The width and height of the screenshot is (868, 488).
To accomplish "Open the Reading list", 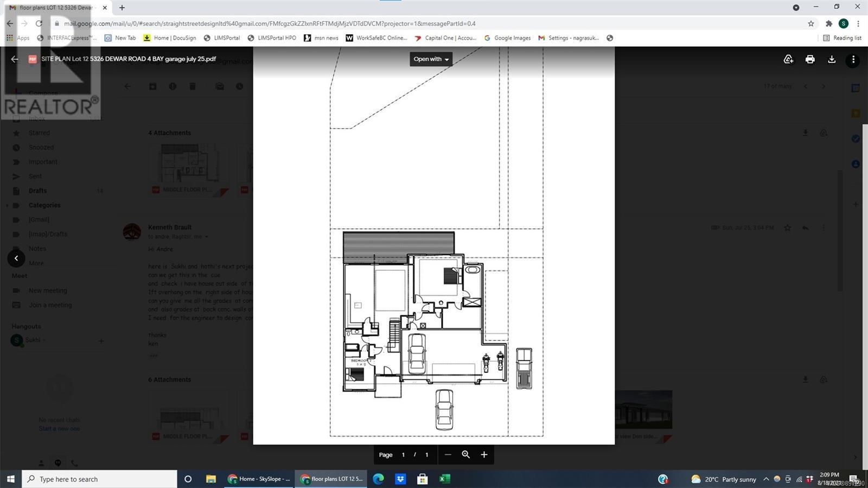I will pyautogui.click(x=842, y=38).
